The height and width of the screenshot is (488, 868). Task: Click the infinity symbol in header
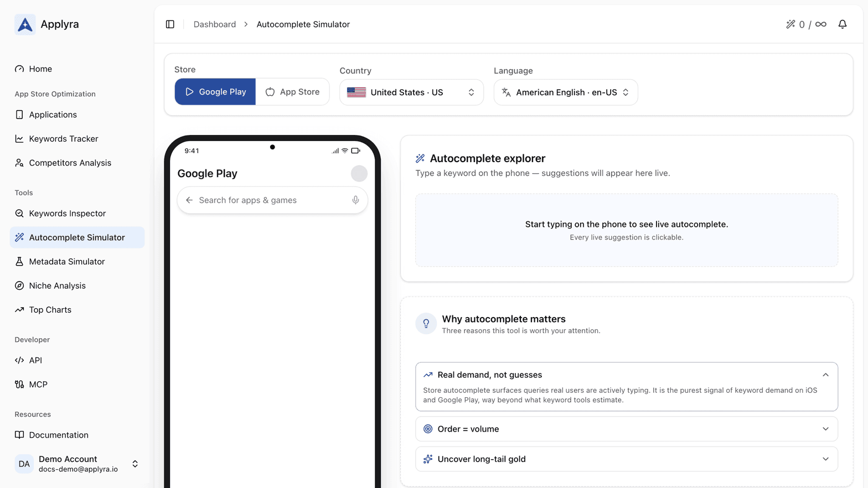pos(821,24)
